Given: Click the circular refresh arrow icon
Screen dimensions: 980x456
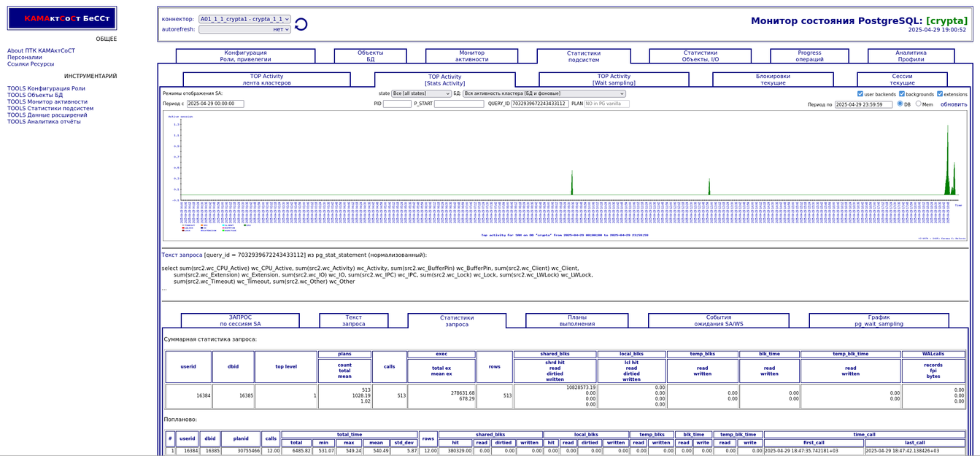Looking at the screenshot, I should tap(301, 25).
